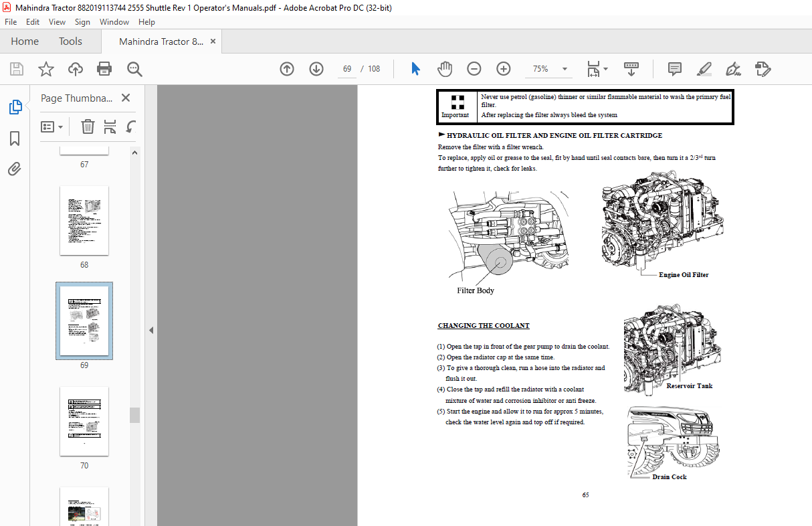Click the Drain Cock label
812x526 pixels.
click(x=670, y=477)
